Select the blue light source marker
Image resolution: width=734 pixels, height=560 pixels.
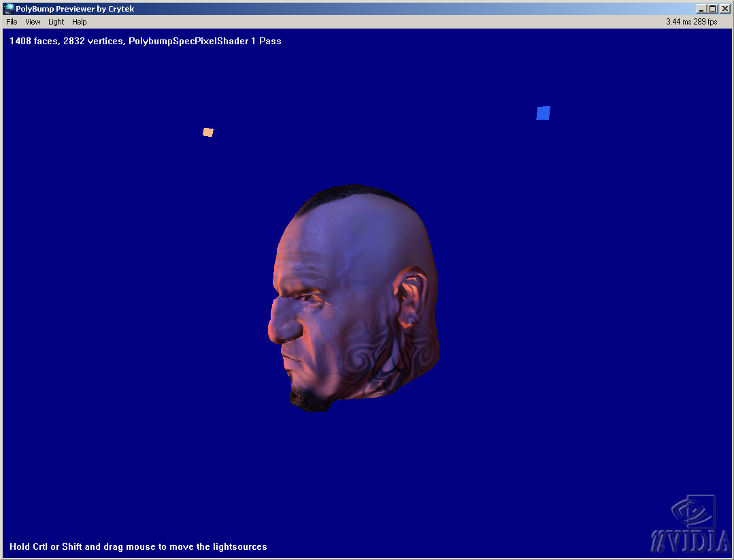[543, 113]
